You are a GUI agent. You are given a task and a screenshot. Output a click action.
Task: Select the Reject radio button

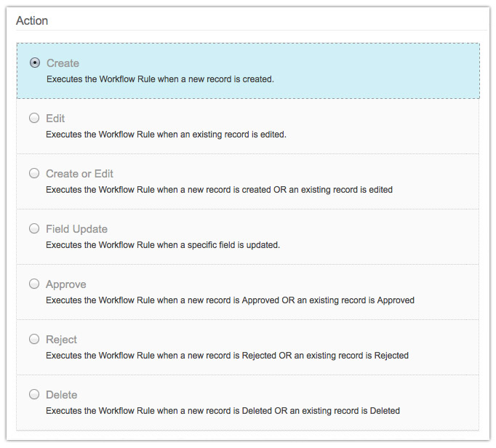(x=34, y=340)
